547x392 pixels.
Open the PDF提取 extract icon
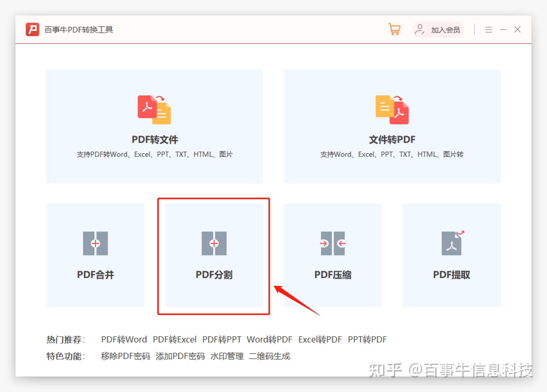tap(452, 243)
